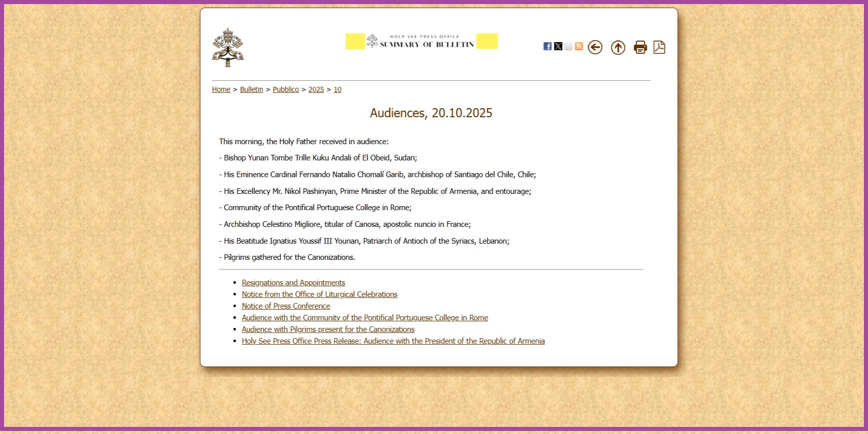This screenshot has width=868, height=434.
Task: Download the PDF version icon
Action: pyautogui.click(x=659, y=47)
